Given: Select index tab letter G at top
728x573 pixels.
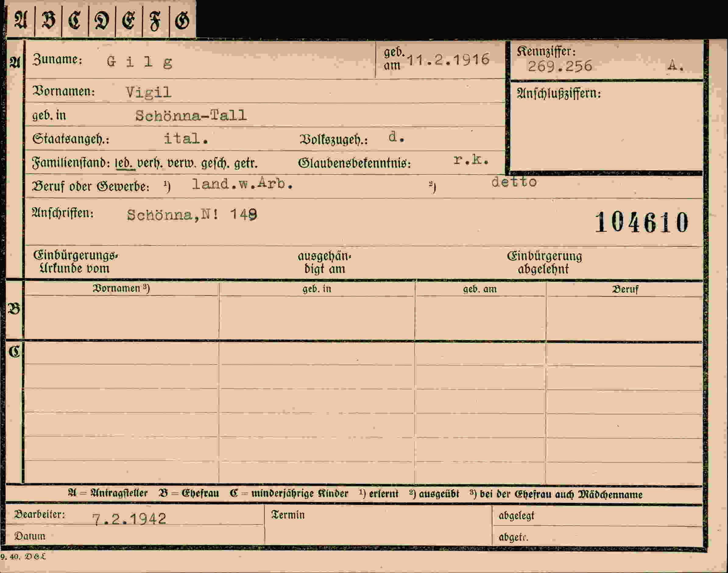Looking at the screenshot, I should click(182, 20).
